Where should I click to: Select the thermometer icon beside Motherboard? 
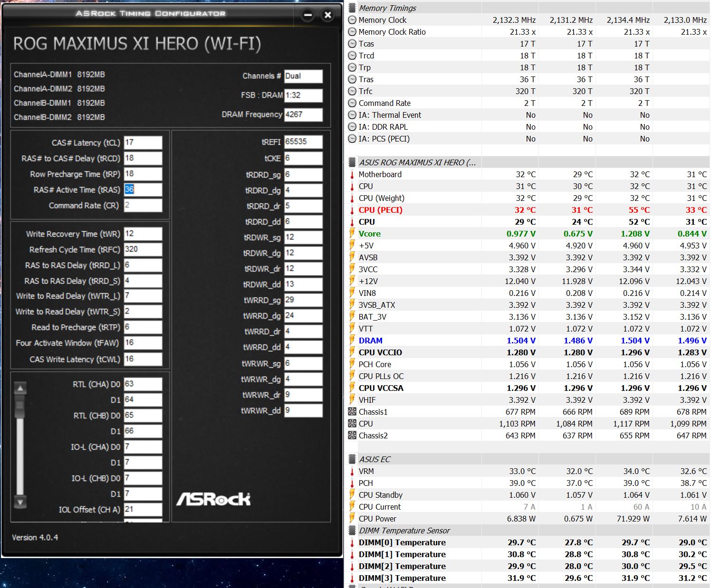[352, 174]
